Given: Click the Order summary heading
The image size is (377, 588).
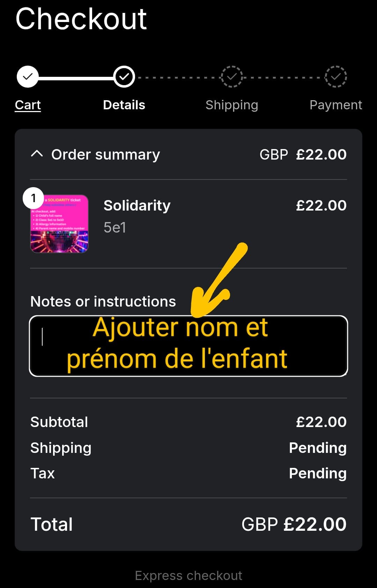Looking at the screenshot, I should tap(105, 154).
